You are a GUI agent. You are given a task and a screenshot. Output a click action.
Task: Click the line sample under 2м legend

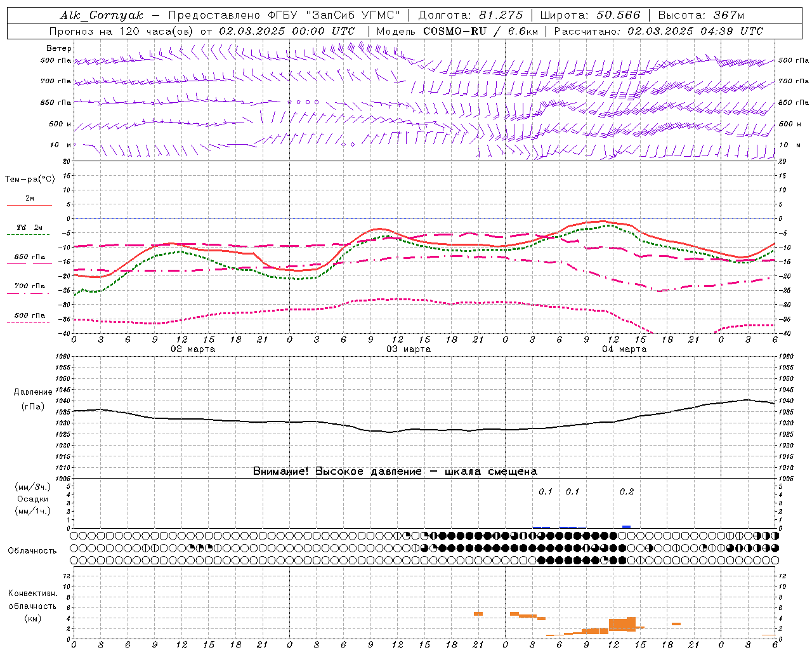(x=29, y=206)
